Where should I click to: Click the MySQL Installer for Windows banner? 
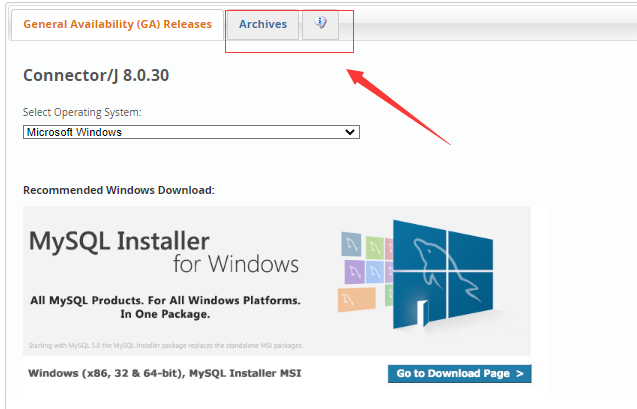(277, 281)
